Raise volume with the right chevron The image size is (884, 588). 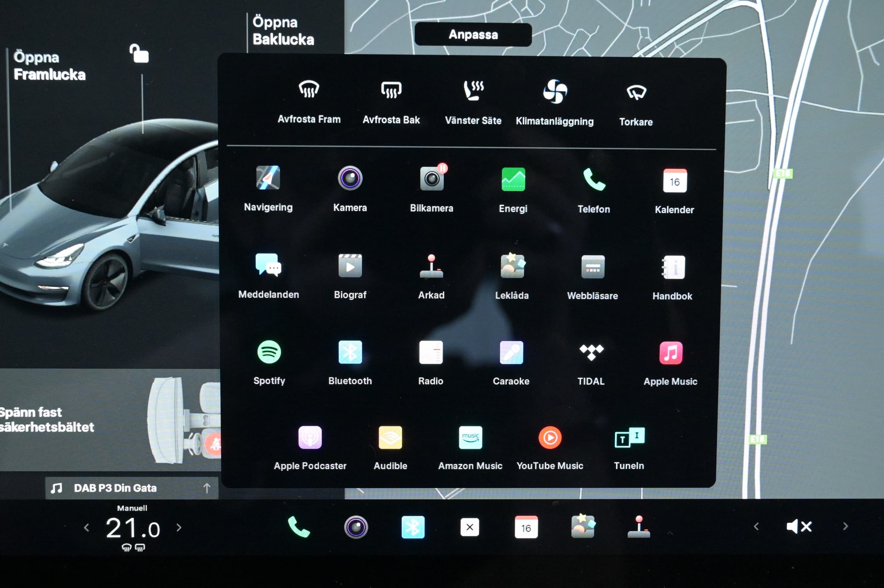tap(845, 526)
